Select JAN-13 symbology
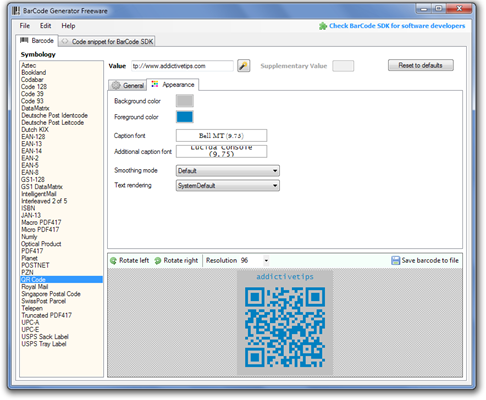The width and height of the screenshot is (486, 400). pos(31,215)
